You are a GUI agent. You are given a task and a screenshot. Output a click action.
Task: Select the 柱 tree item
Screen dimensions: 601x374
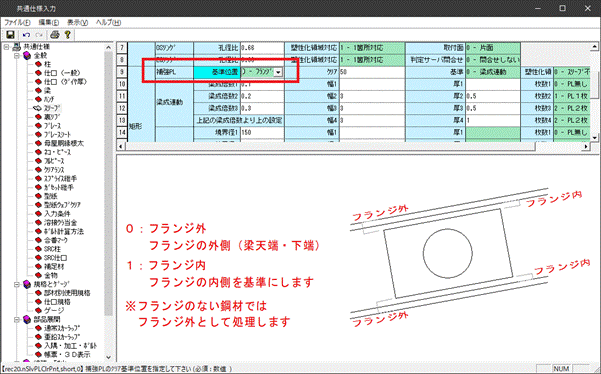coord(47,64)
